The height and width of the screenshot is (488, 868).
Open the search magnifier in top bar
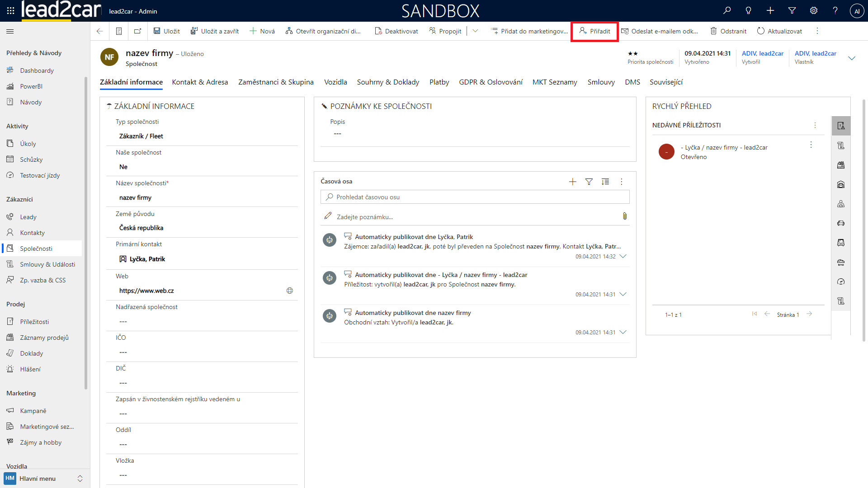(727, 10)
